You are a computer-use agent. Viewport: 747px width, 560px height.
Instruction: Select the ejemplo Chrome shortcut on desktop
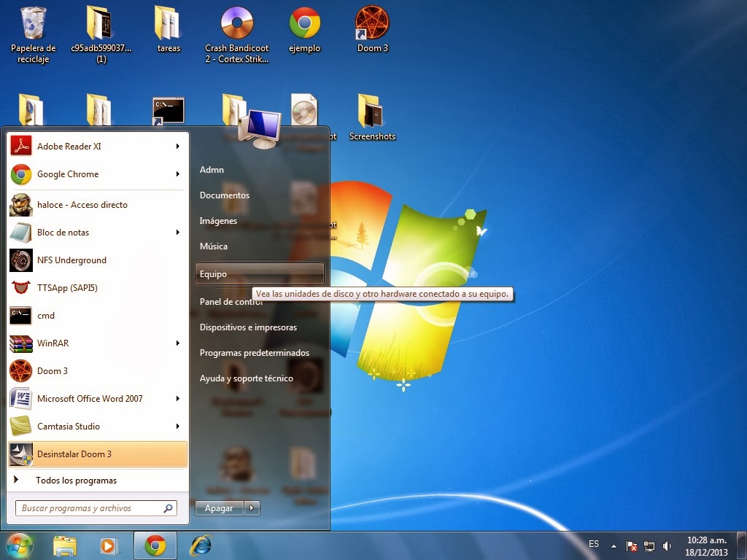coord(304,29)
